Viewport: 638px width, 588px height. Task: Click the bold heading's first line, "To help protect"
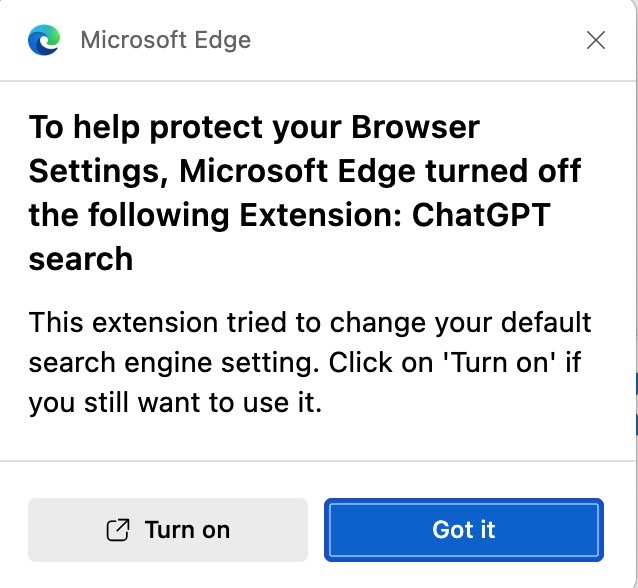point(147,127)
